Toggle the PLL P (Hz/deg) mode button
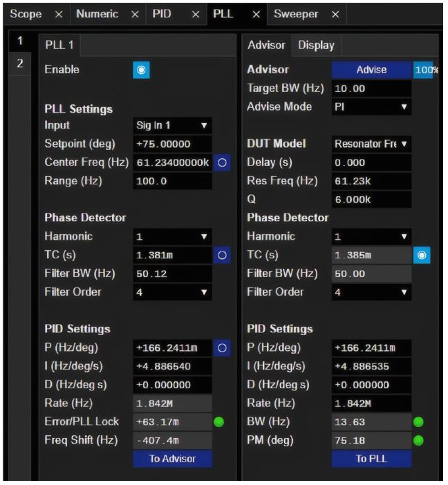The height and width of the screenshot is (485, 448). [222, 348]
